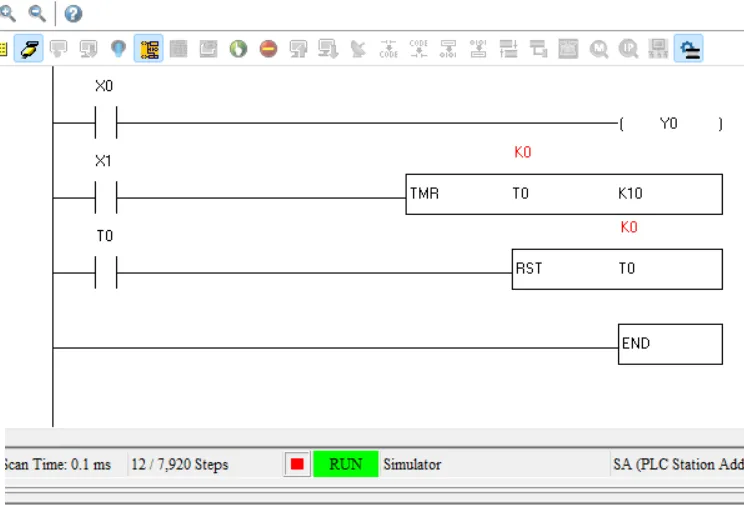Select the T0 contact in third rung

[106, 272]
